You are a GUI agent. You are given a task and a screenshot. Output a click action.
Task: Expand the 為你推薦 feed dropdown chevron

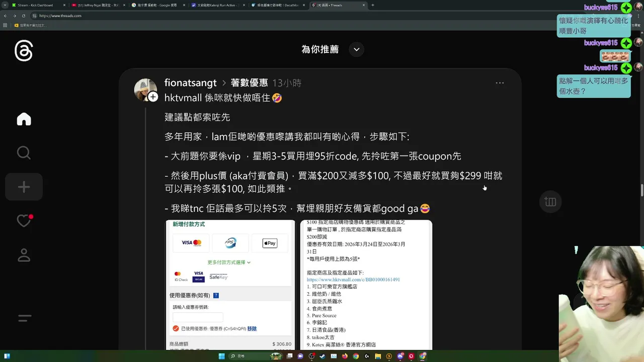(x=356, y=49)
